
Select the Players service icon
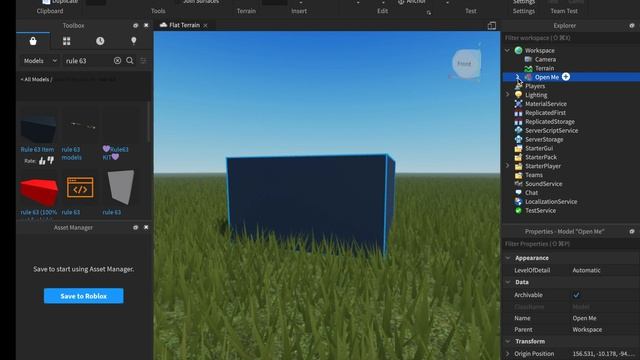click(518, 86)
